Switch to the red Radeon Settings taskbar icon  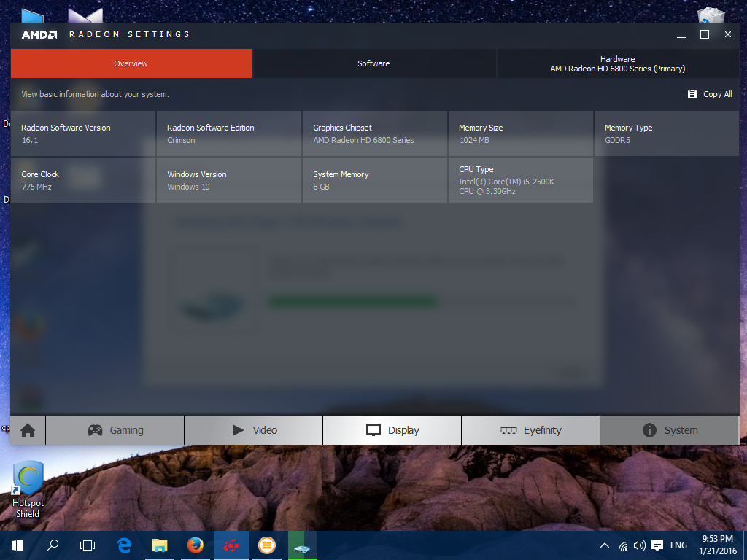click(231, 545)
